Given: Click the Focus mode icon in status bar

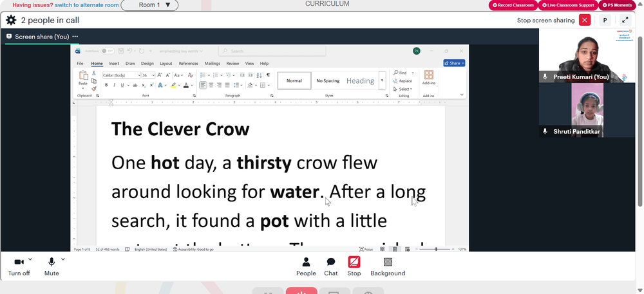Looking at the screenshot, I should pyautogui.click(x=366, y=250).
